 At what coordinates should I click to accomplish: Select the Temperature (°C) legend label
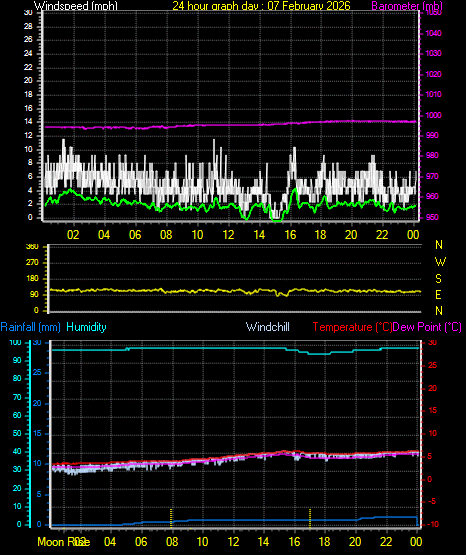tap(352, 327)
